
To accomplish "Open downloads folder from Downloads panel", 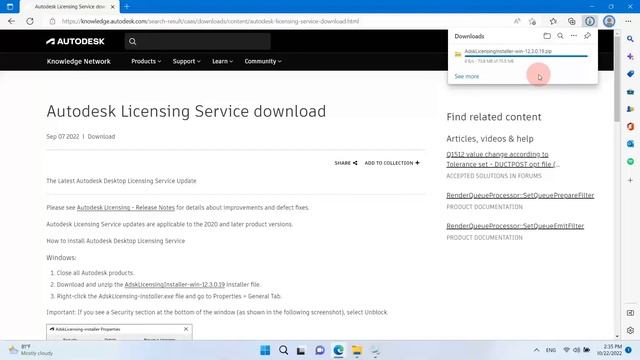I will pyautogui.click(x=547, y=36).
